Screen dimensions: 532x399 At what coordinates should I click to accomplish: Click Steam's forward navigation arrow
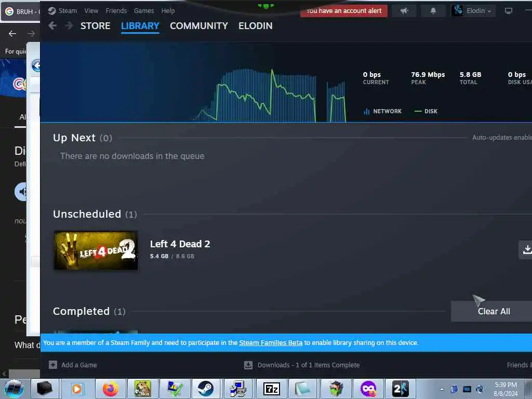pos(69,25)
